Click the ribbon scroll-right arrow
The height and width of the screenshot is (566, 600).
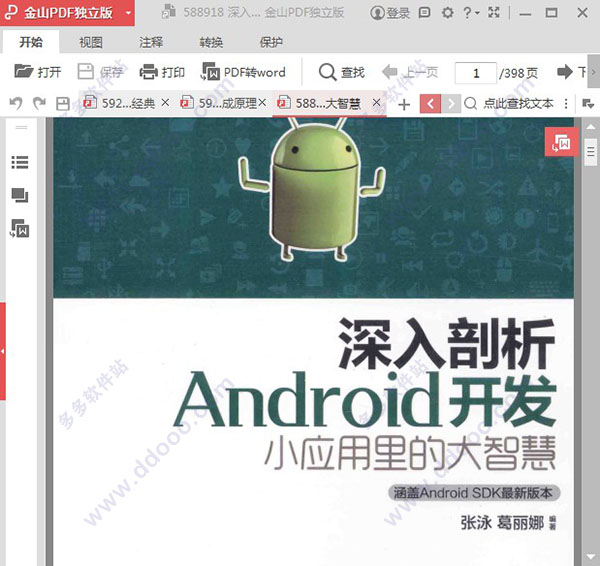tap(594, 72)
